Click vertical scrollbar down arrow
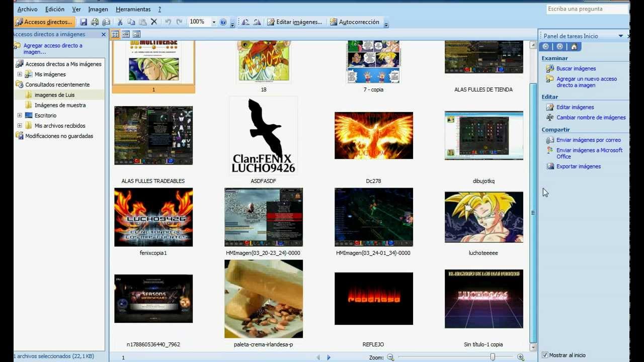This screenshot has height=362, width=644. [533, 347]
